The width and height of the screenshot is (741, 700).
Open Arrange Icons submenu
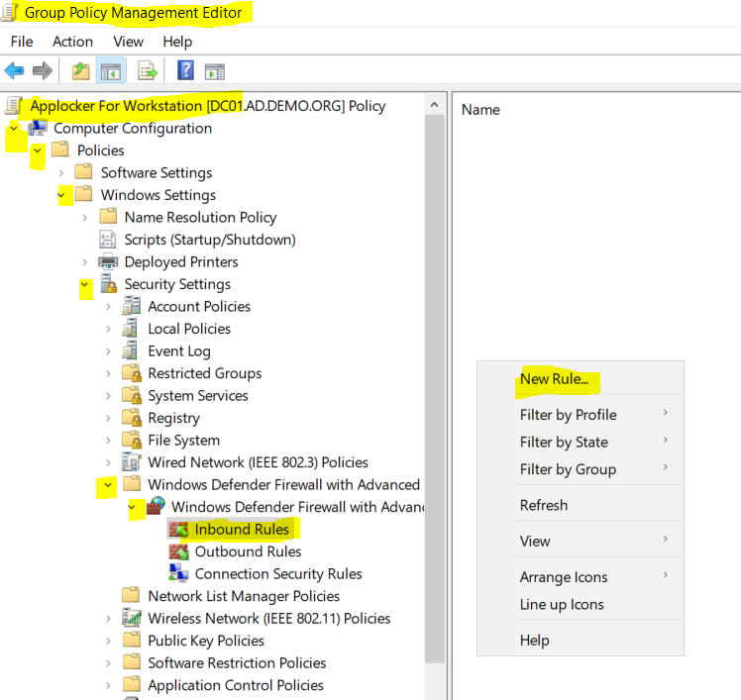581,576
